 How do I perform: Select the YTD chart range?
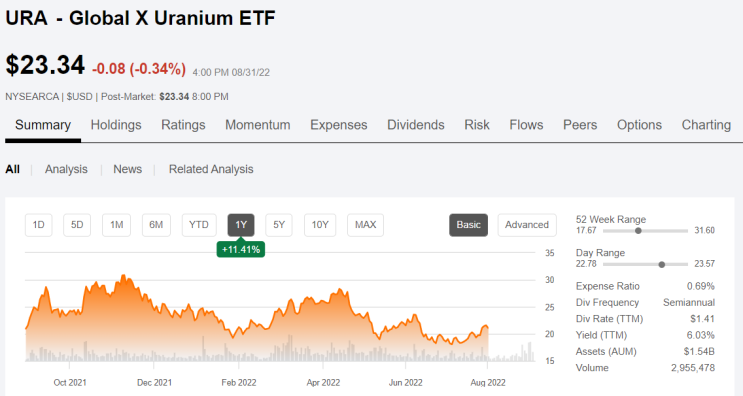click(199, 225)
